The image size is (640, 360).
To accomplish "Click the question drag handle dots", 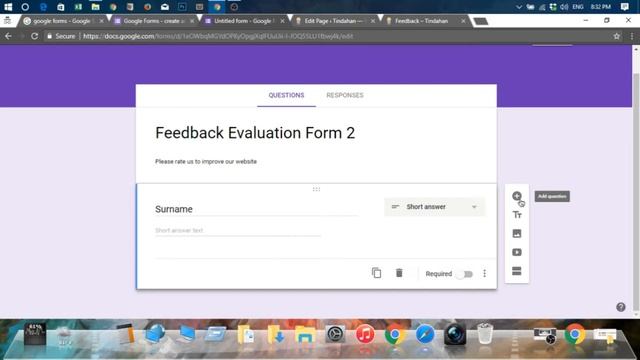I will click(316, 189).
